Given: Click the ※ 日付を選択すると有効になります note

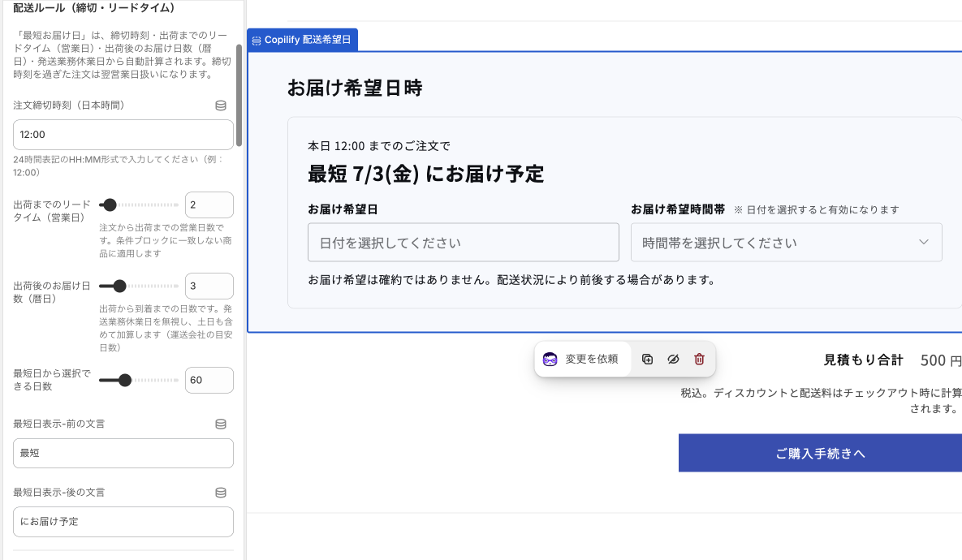Looking at the screenshot, I should click(x=817, y=209).
